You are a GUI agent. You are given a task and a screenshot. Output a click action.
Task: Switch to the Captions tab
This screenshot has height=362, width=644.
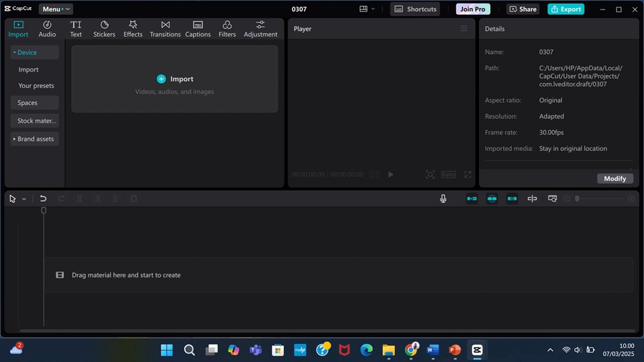pyautogui.click(x=197, y=29)
